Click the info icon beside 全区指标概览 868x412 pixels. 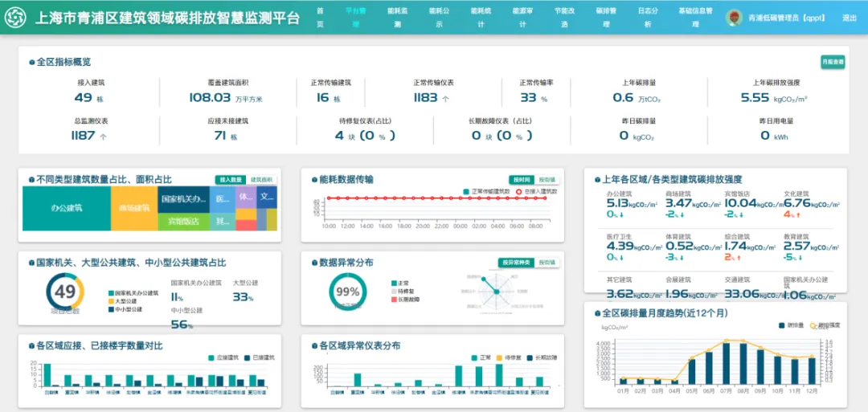(32, 62)
